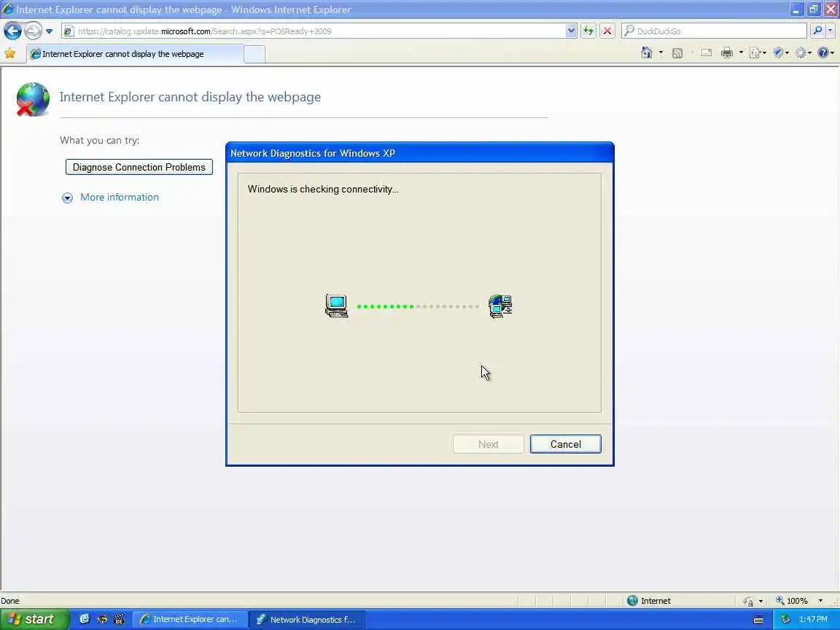Click the 'Windows is checking connectivity...' text
The height and width of the screenshot is (630, 840).
(323, 189)
